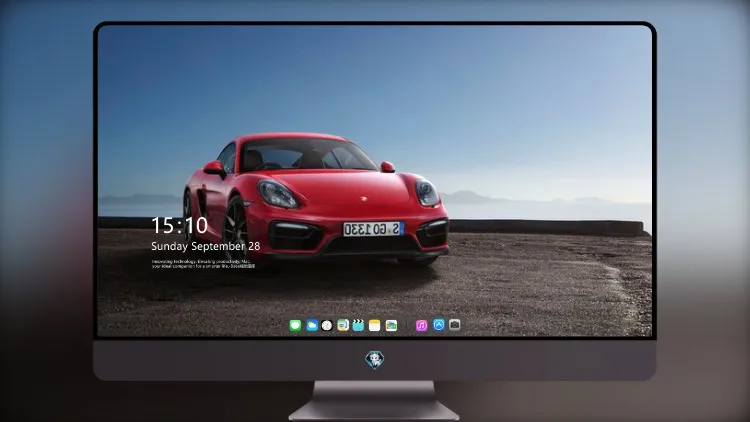Viewport: 750px width, 422px height.
Task: Click the logo badge on monitor chin
Action: click(375, 360)
